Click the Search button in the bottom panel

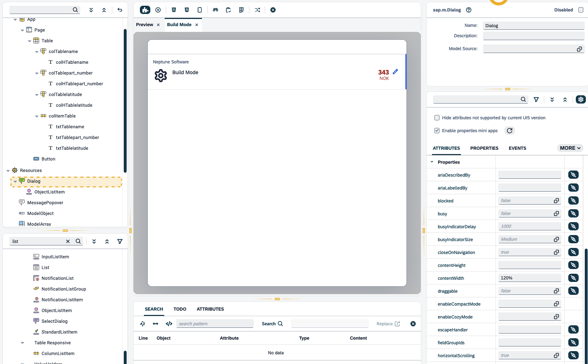272,324
